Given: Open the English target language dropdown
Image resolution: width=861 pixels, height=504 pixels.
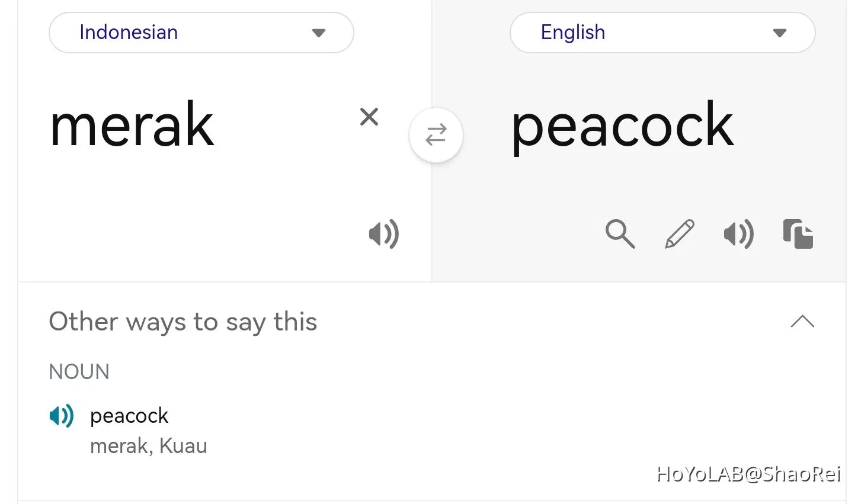Looking at the screenshot, I should pyautogui.click(x=662, y=33).
